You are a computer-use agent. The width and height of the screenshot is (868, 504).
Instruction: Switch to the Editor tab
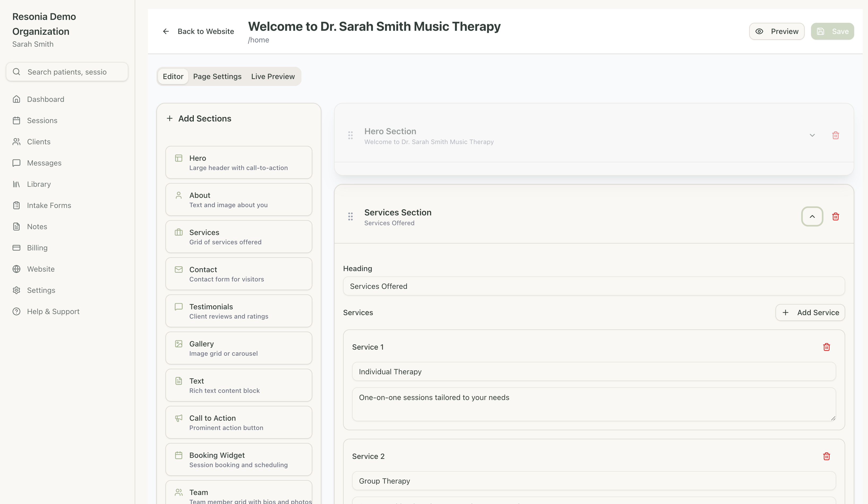pos(173,77)
